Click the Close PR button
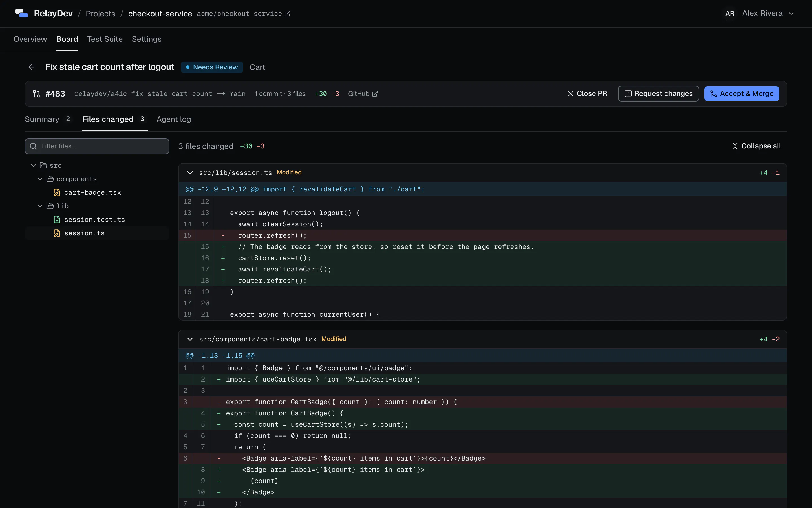 587,94
